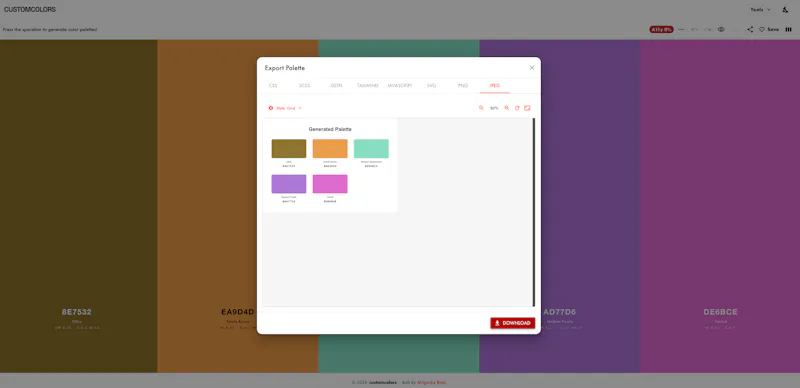Switch to the JSON export tab
800x388 pixels.
tap(336, 86)
